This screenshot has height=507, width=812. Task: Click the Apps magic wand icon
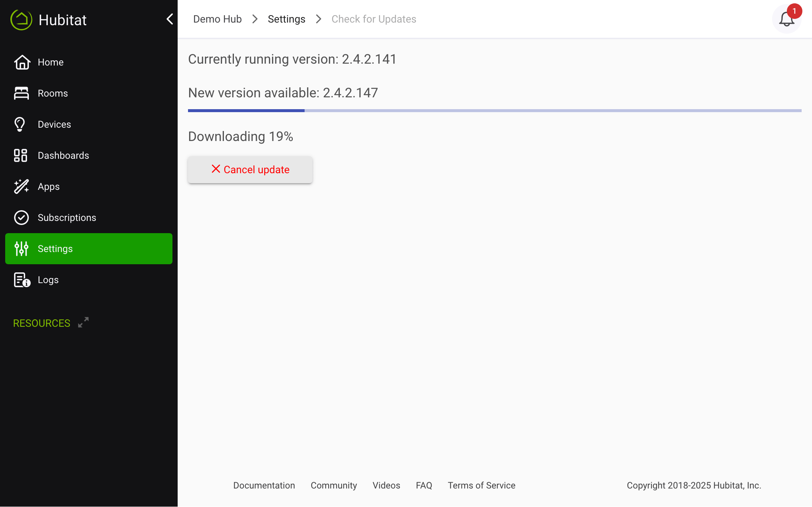21,187
